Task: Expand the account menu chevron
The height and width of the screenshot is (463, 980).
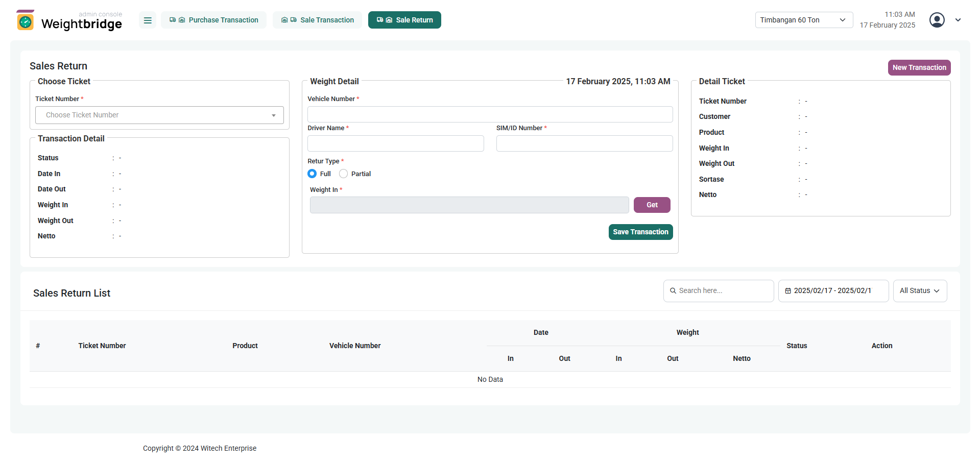Action: (x=958, y=20)
